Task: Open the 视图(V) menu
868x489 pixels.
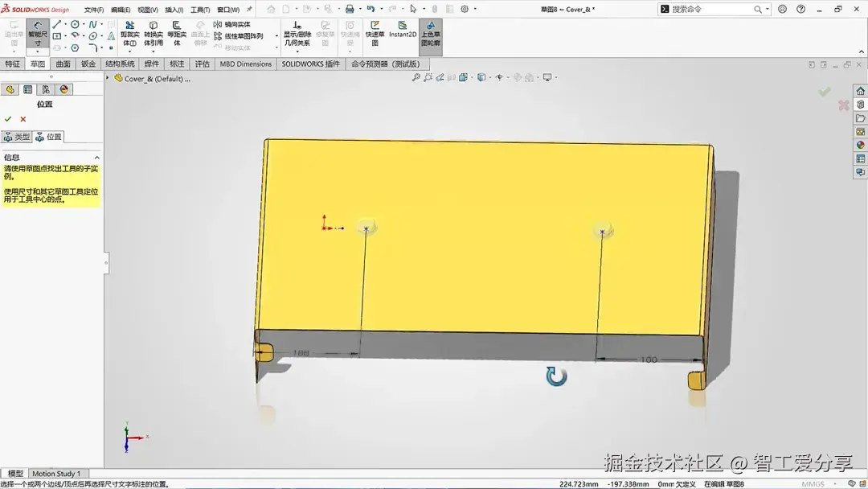Action: pyautogui.click(x=147, y=10)
